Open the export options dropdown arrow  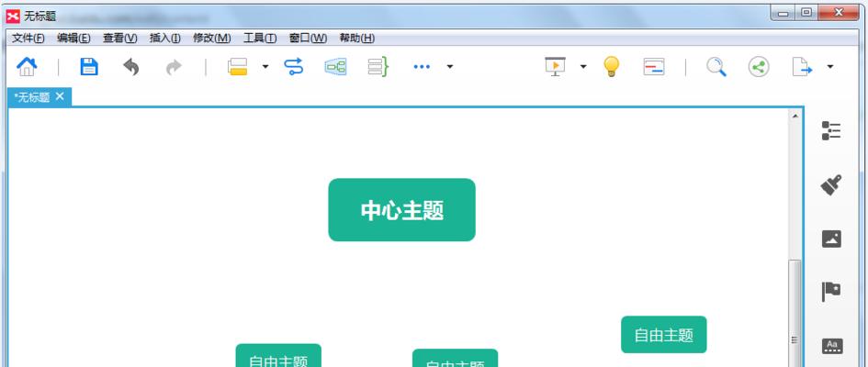click(829, 67)
